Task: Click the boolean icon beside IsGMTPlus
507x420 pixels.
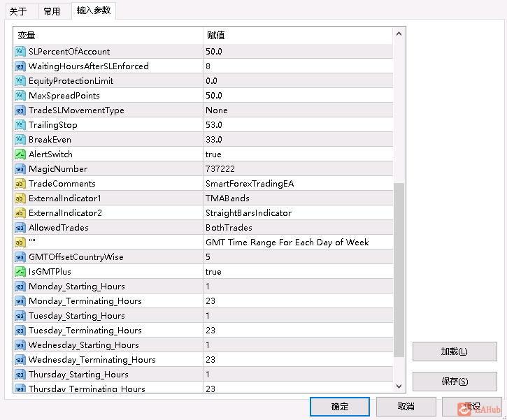Action: coord(20,272)
